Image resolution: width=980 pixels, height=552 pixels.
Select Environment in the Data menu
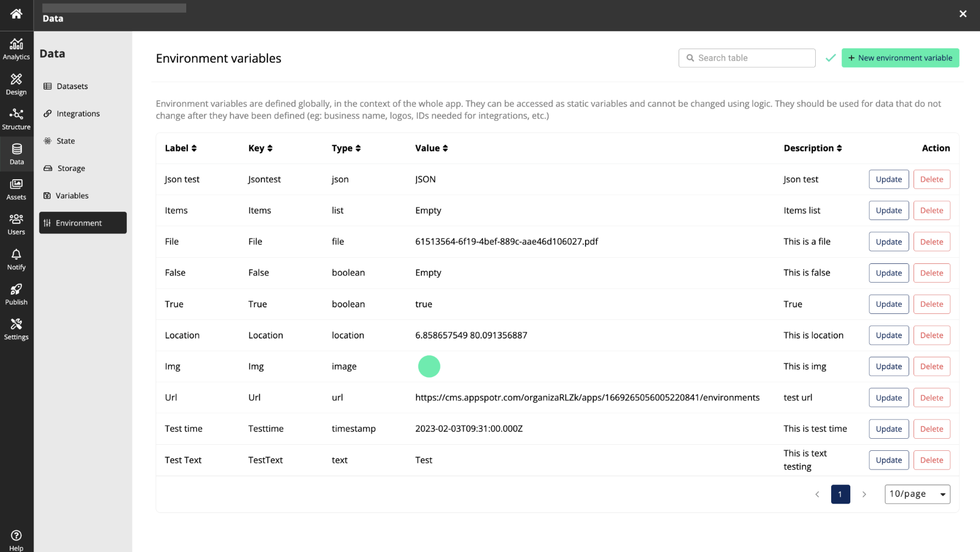coord(82,223)
